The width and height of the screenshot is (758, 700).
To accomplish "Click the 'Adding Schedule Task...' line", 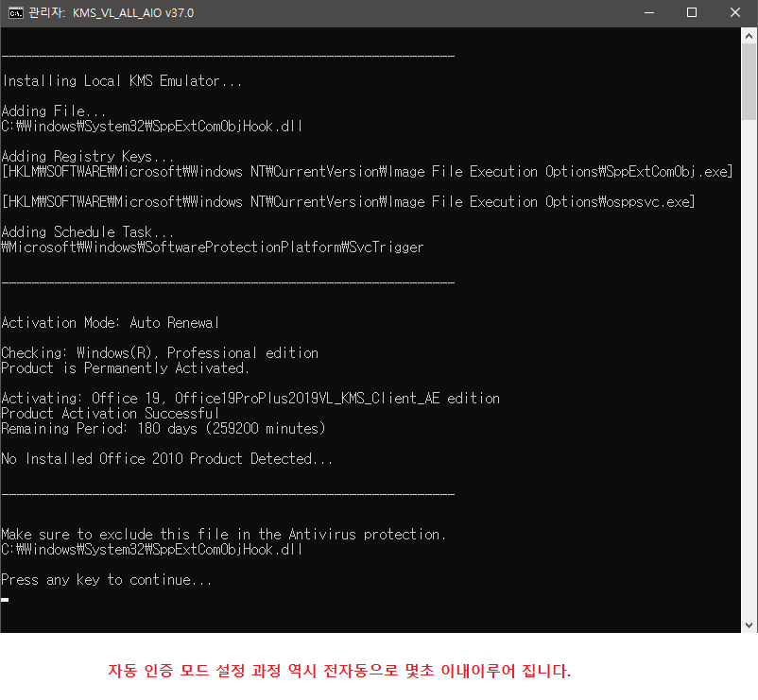I will 88,231.
